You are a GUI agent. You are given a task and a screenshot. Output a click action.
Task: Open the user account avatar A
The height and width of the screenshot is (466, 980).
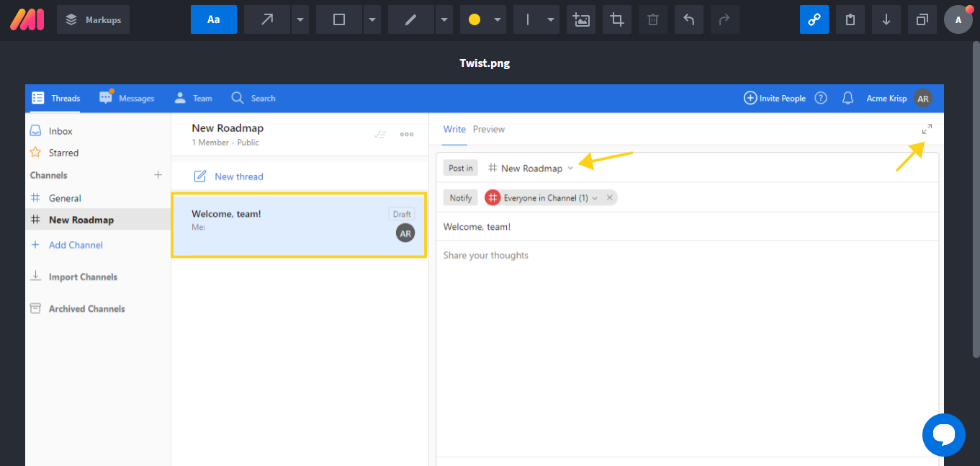[958, 19]
